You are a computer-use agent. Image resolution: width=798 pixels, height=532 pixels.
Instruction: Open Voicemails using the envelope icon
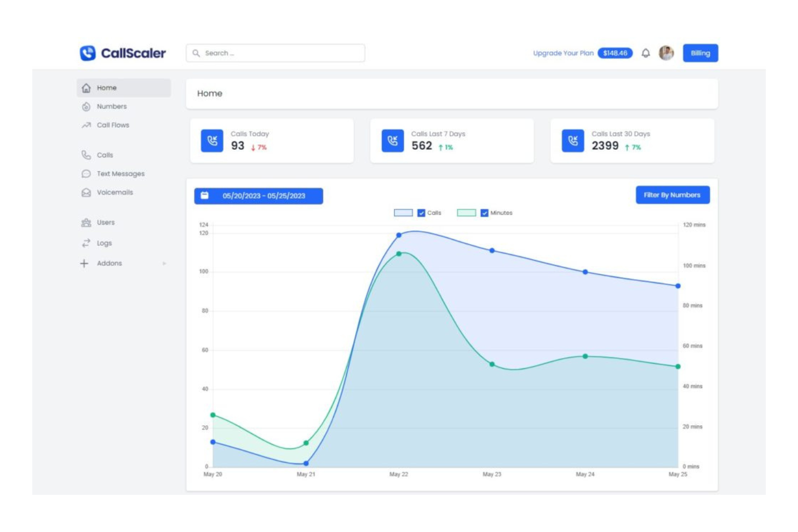[x=85, y=192]
